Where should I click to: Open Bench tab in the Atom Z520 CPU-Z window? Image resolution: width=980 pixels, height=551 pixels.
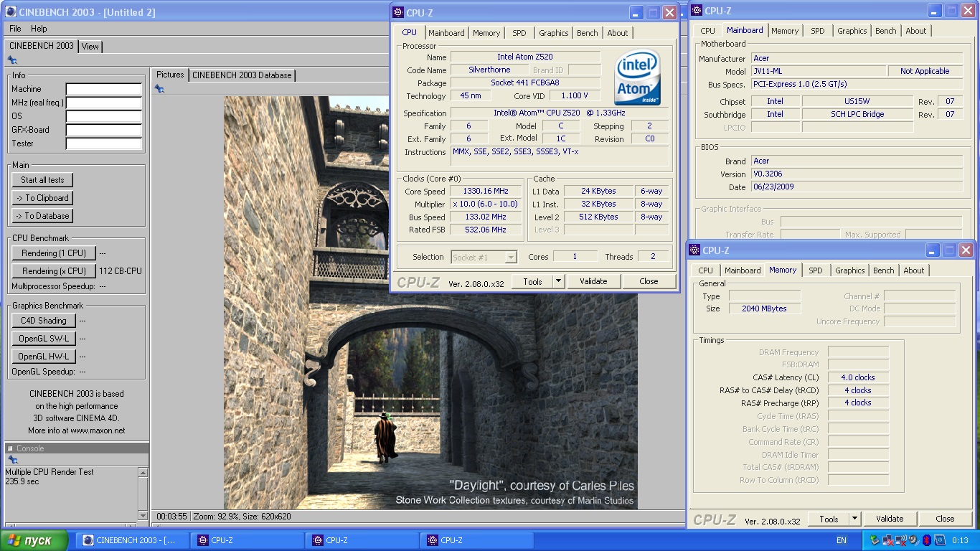click(588, 33)
